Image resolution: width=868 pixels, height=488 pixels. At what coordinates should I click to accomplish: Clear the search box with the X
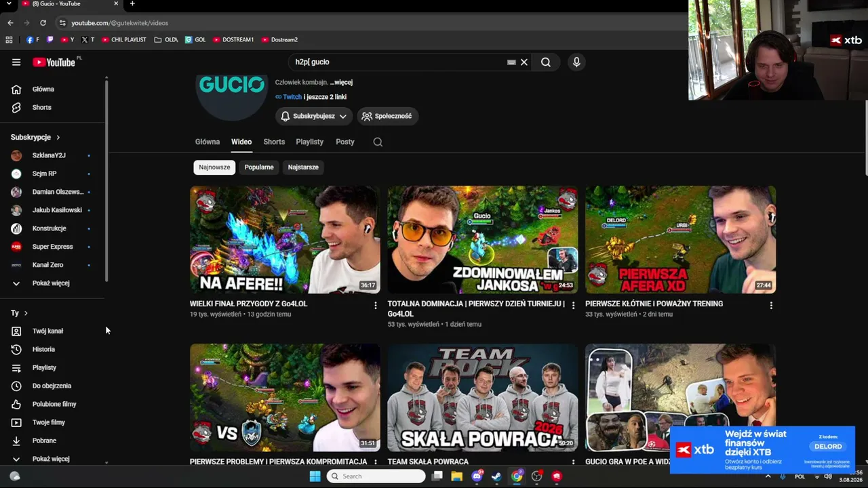point(524,62)
